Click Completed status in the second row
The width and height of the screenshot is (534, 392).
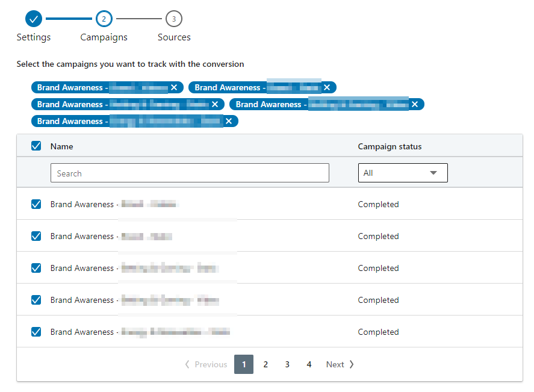tap(378, 237)
